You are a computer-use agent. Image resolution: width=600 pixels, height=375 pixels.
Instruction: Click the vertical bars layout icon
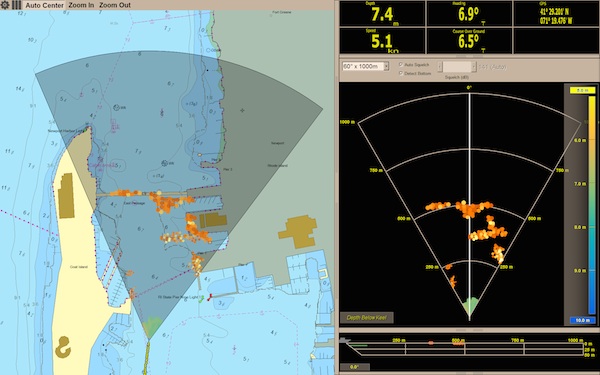pyautogui.click(x=16, y=5)
